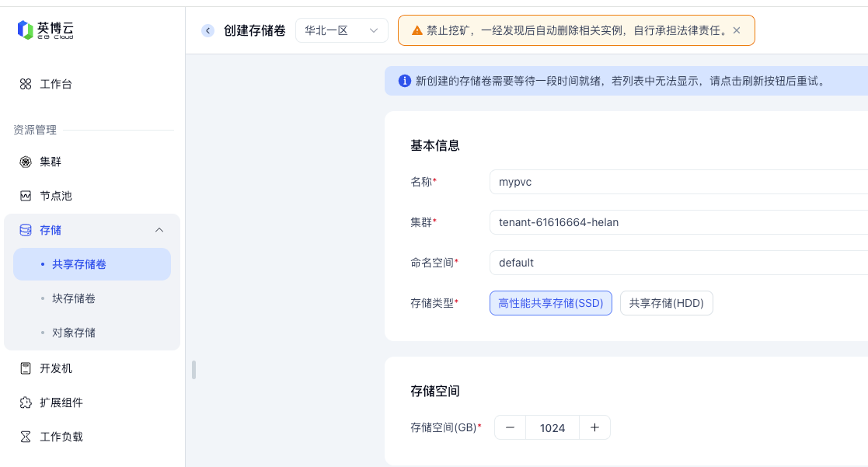The width and height of the screenshot is (868, 467).
Task: Open the 华北一区 region dropdown
Action: [342, 30]
